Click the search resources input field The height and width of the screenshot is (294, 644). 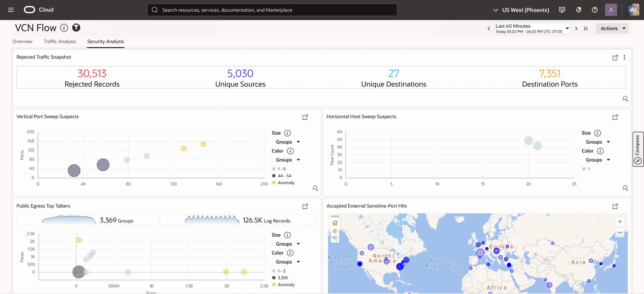click(272, 10)
